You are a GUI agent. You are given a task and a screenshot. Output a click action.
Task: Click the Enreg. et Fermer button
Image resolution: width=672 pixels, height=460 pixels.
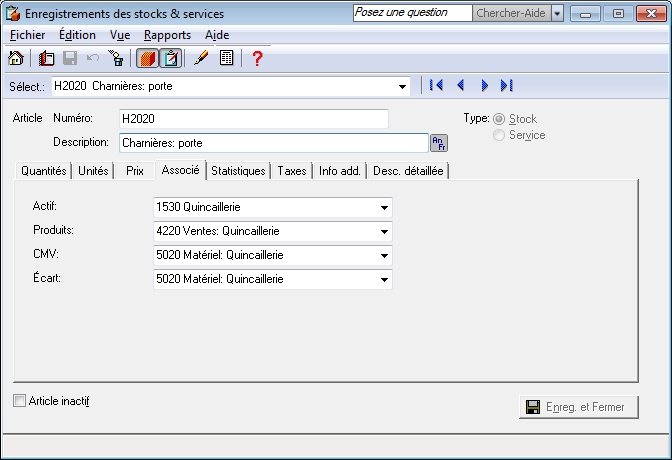(578, 407)
